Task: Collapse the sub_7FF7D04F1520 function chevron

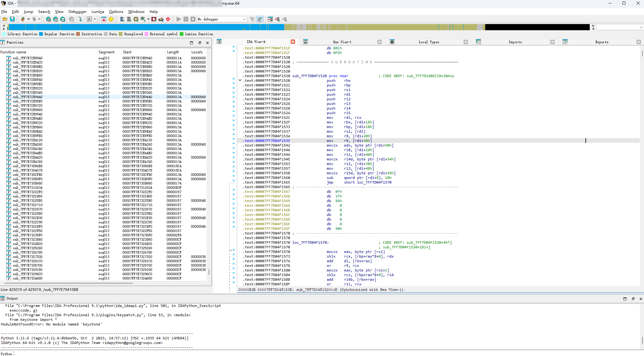Action: click(x=240, y=80)
